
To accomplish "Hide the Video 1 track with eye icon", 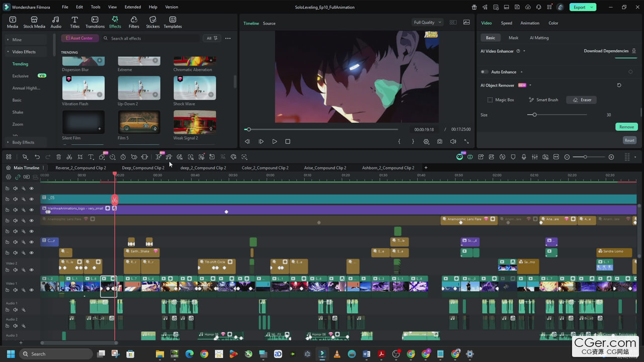I will pyautogui.click(x=31, y=290).
